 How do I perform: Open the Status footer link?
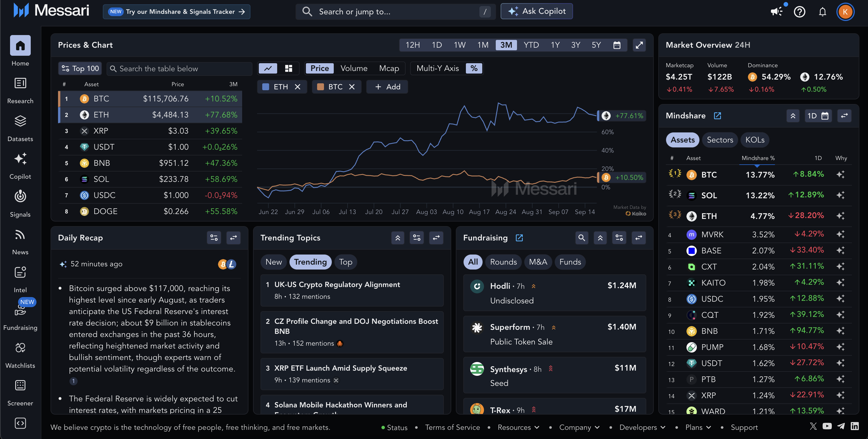pos(394,427)
